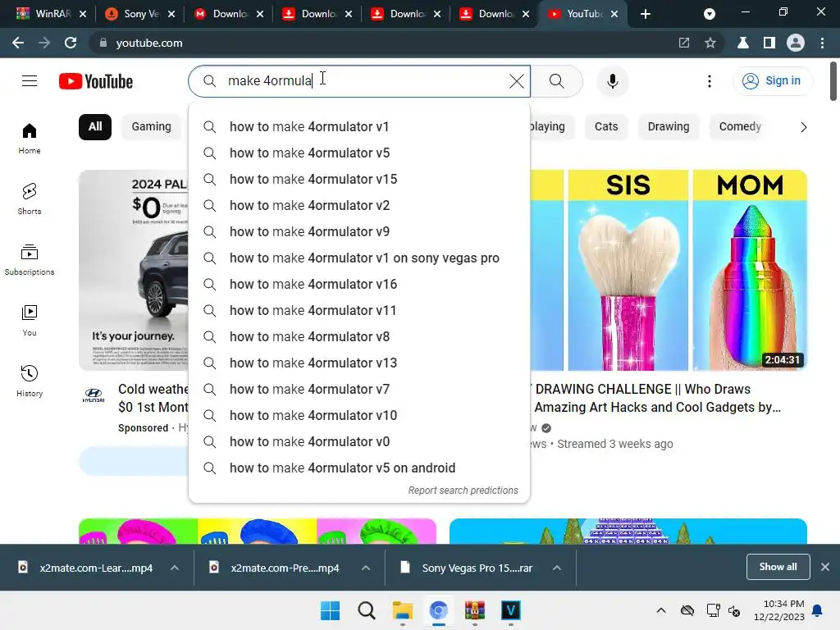This screenshot has width=840, height=630.
Task: Open Chrome three-dot menu
Action: tap(822, 43)
